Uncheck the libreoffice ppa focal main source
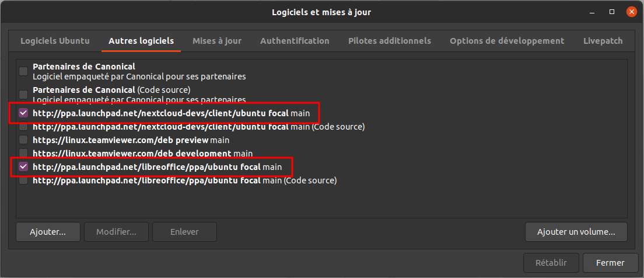This screenshot has width=644, height=278. [x=23, y=167]
